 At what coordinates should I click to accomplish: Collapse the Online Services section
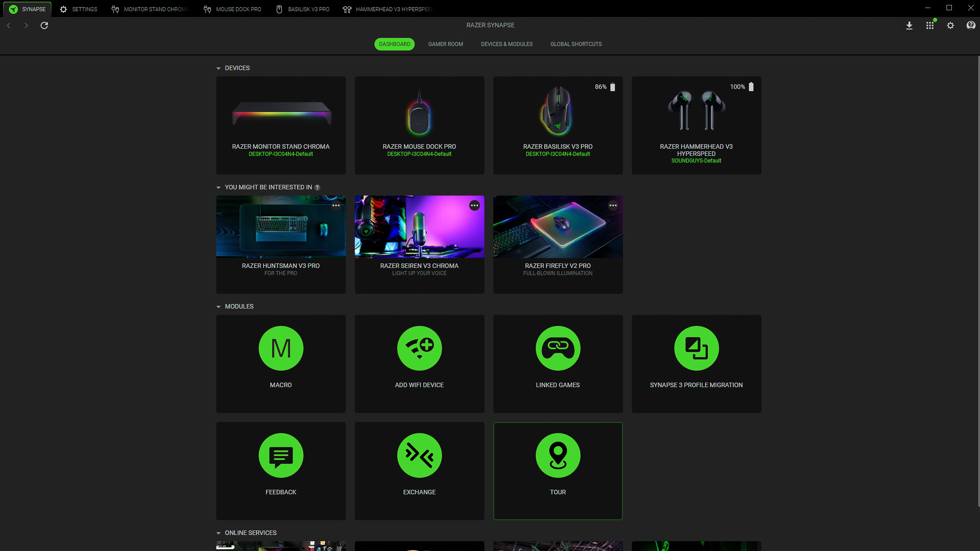219,533
